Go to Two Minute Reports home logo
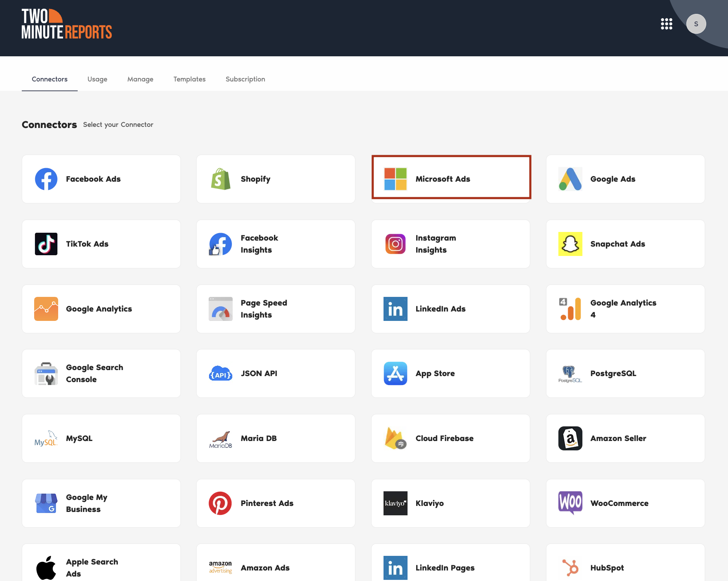The width and height of the screenshot is (728, 581). tap(67, 24)
